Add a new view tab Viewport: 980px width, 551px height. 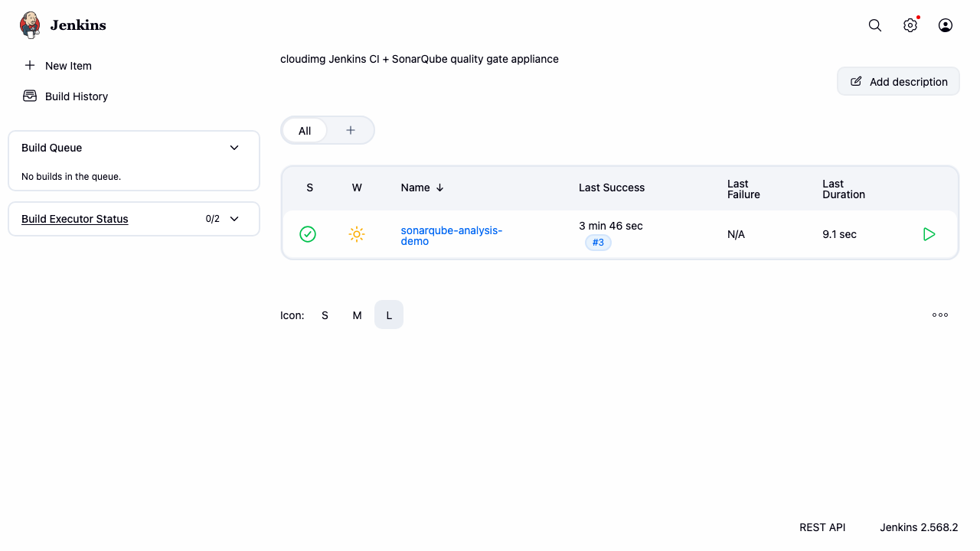pyautogui.click(x=351, y=131)
